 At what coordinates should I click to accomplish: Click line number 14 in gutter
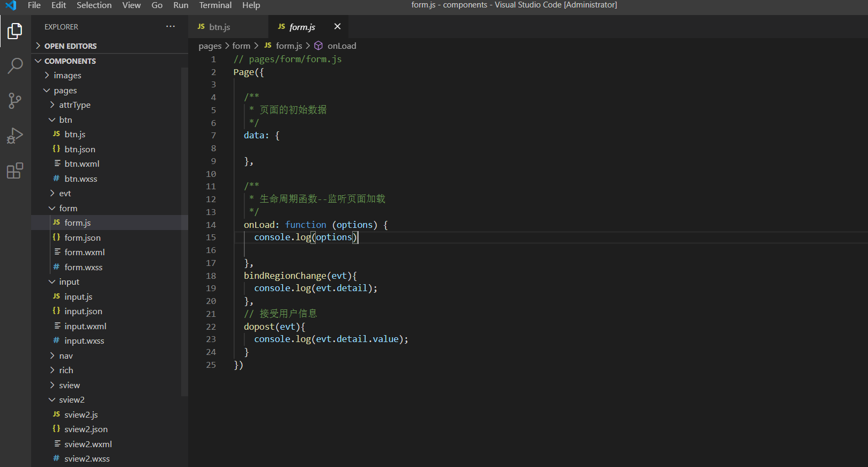211,225
